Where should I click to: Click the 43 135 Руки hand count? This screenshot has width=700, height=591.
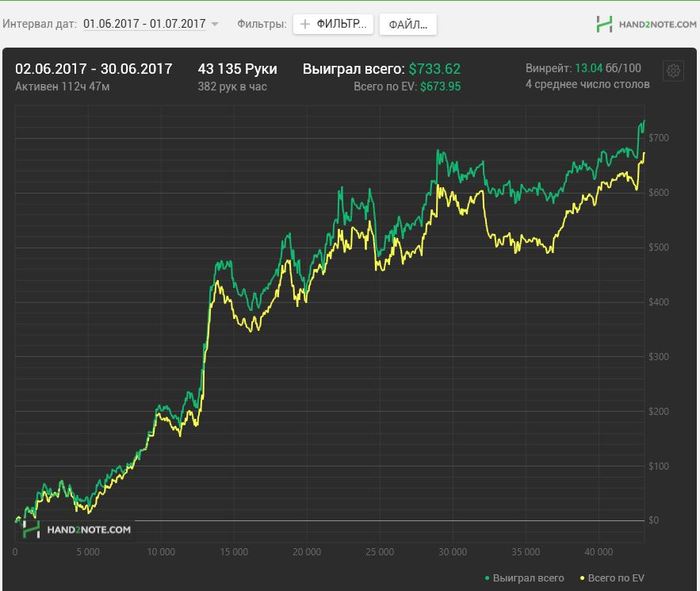(238, 69)
